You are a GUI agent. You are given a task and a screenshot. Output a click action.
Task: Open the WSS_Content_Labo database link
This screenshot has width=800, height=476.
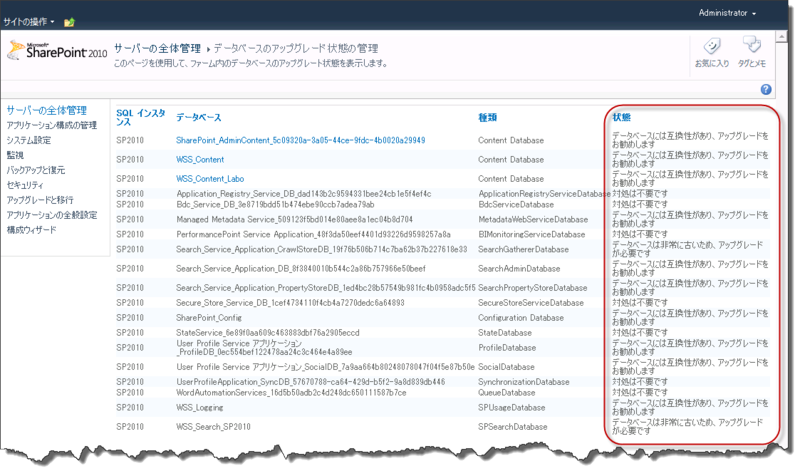210,179
